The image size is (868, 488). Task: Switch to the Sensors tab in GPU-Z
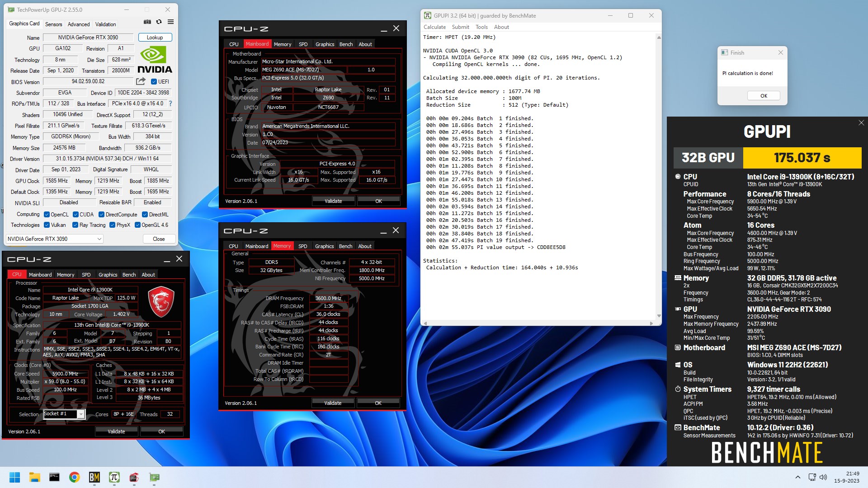53,24
